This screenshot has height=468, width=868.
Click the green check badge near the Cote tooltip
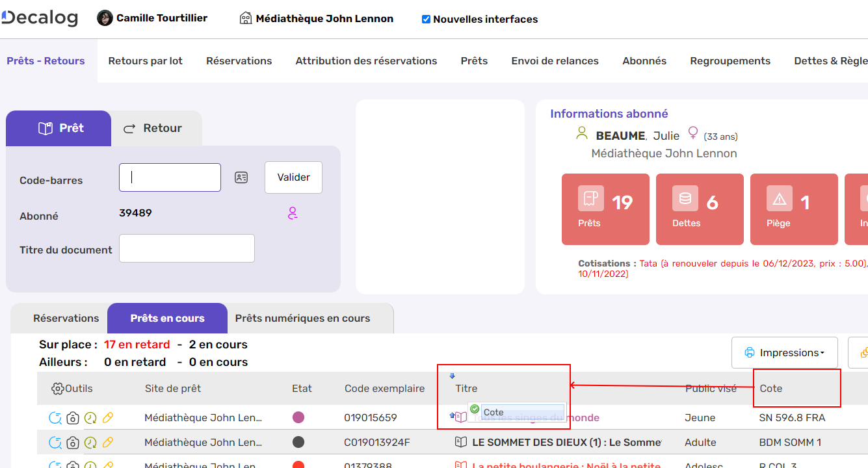coord(475,408)
